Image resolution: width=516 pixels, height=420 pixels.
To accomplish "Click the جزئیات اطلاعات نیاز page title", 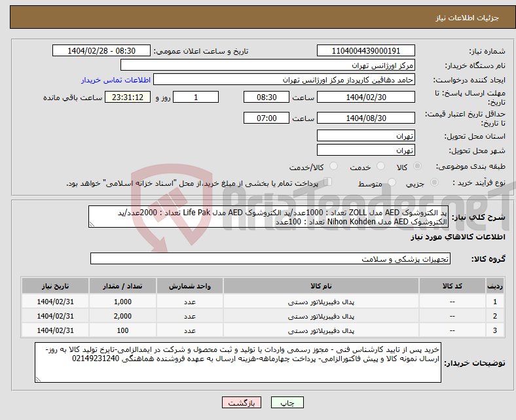I will (468, 18).
